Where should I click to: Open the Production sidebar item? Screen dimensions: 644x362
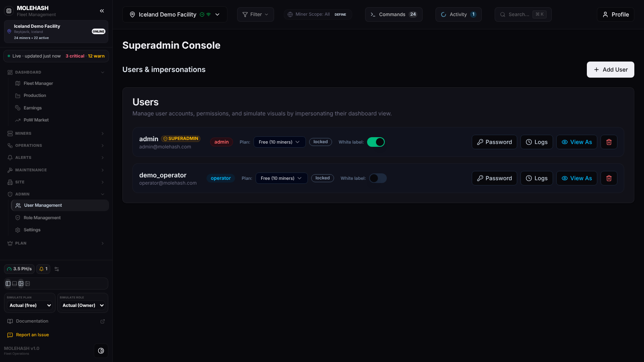(60, 96)
